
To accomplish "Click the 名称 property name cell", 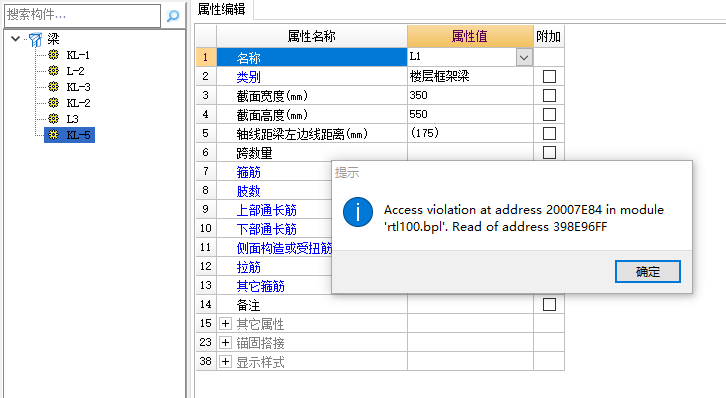I will (312, 57).
